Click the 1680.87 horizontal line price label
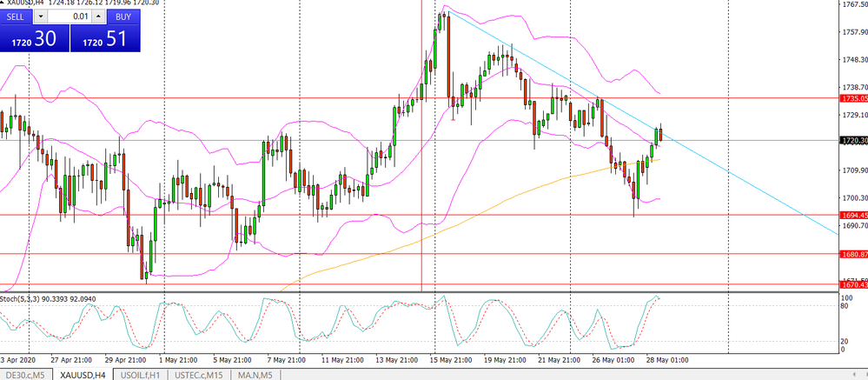Screen dimensions: 868x380 853,254
